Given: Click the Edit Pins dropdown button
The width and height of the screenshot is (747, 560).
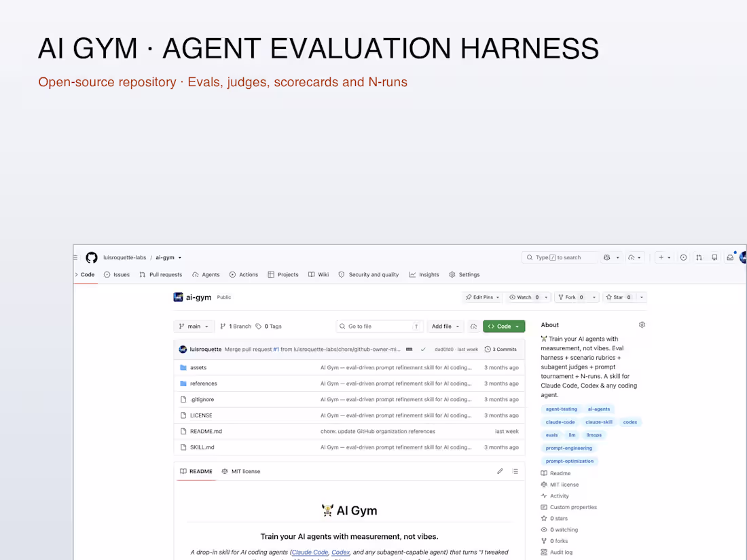Looking at the screenshot, I should click(x=482, y=297).
